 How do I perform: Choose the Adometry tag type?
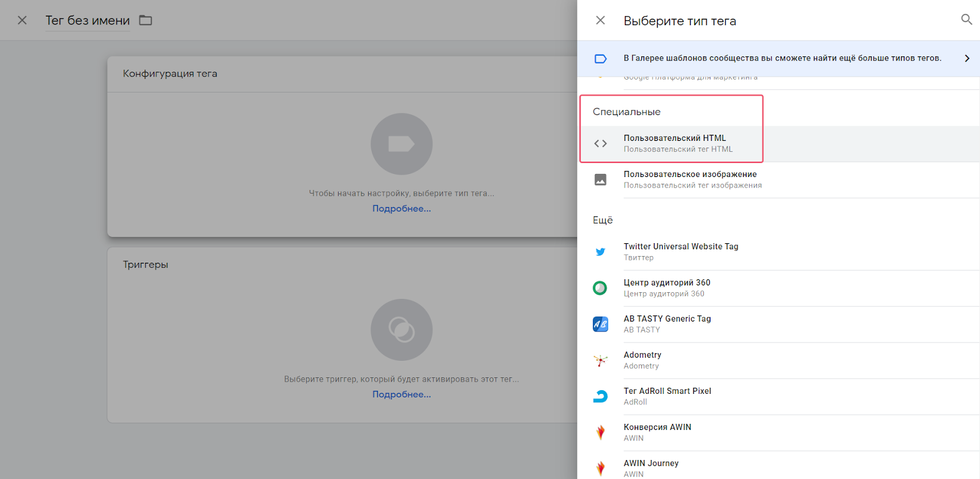click(778, 360)
